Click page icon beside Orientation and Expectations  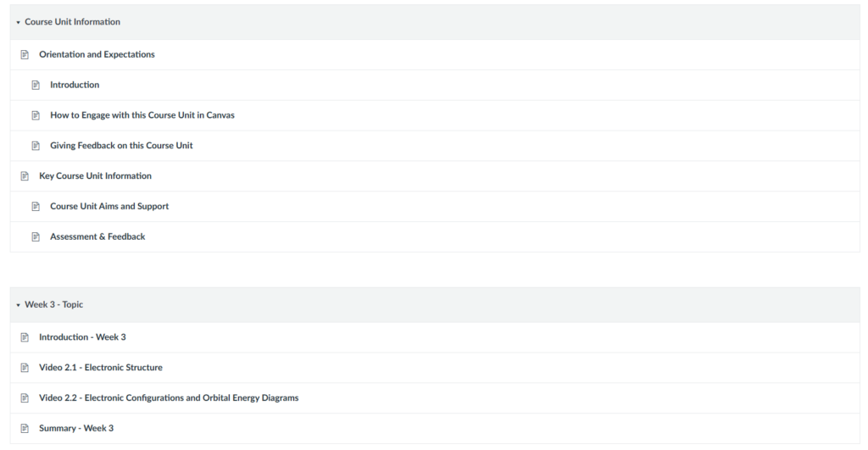click(25, 54)
